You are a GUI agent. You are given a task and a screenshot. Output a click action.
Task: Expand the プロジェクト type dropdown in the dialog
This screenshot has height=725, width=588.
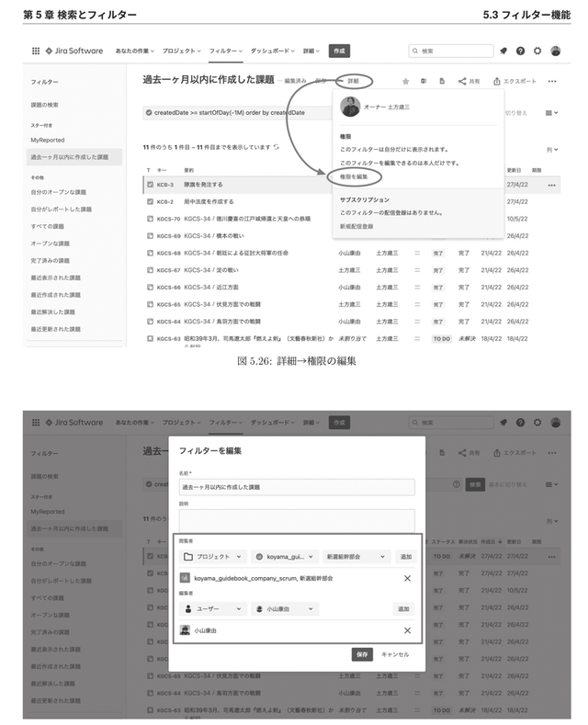click(213, 556)
